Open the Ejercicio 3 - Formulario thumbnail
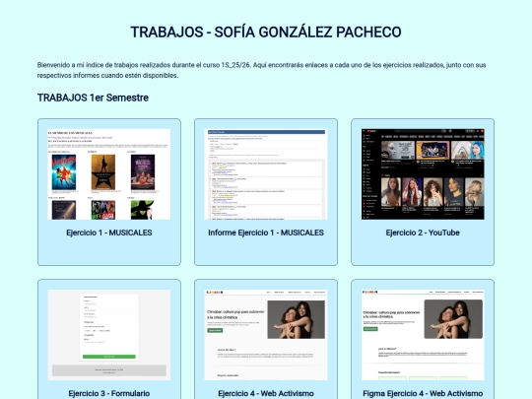 tap(109, 335)
